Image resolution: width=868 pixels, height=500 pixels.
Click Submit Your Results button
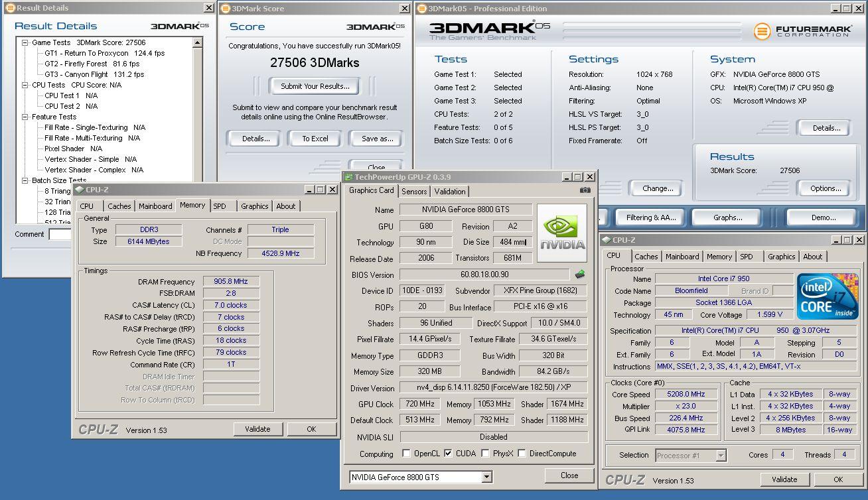(315, 86)
